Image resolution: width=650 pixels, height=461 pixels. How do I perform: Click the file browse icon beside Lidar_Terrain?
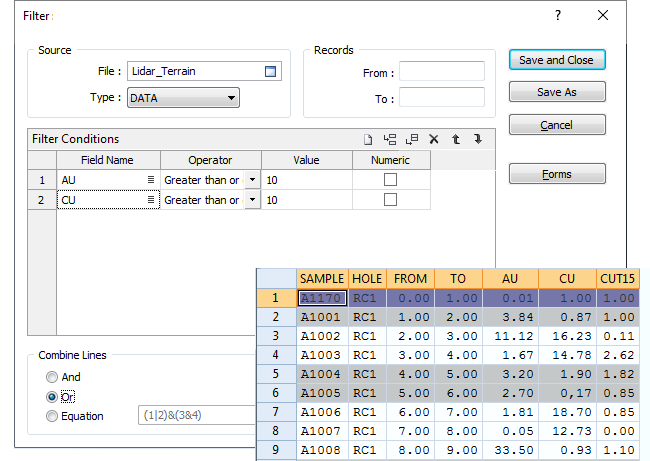pos(270,71)
